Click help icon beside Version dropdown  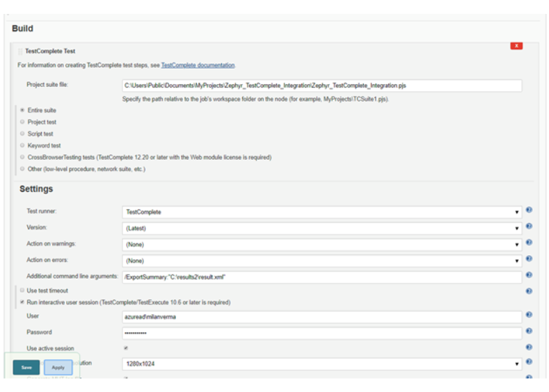(529, 227)
